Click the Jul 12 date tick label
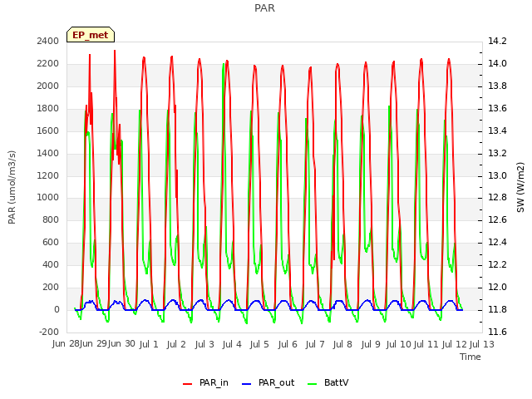This screenshot has width=532, height=399. point(455,344)
